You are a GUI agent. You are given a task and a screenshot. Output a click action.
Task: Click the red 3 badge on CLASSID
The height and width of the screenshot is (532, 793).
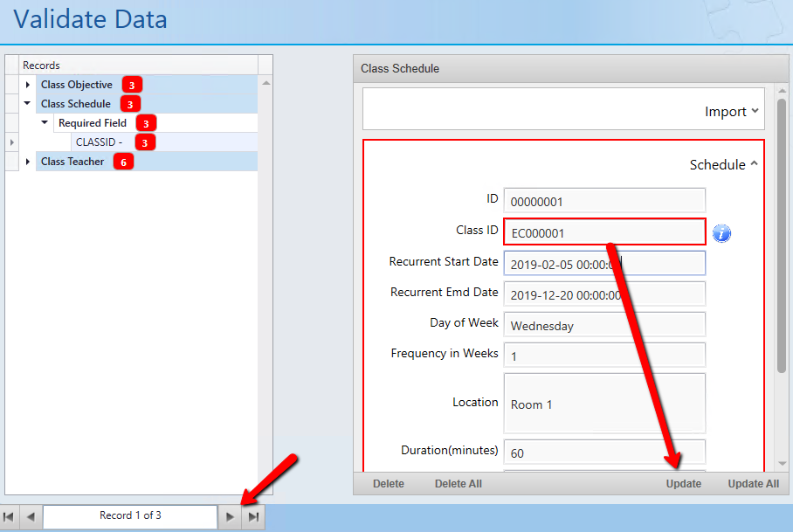click(x=145, y=142)
